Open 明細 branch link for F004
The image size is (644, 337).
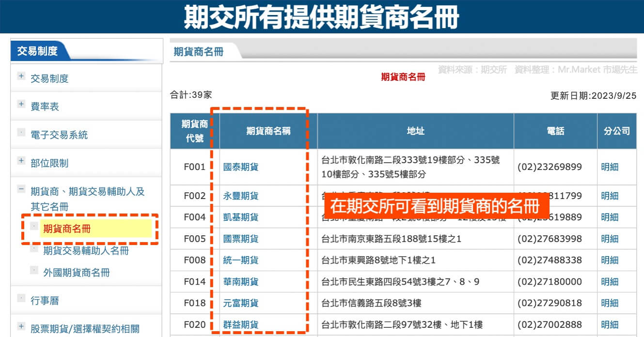click(610, 217)
